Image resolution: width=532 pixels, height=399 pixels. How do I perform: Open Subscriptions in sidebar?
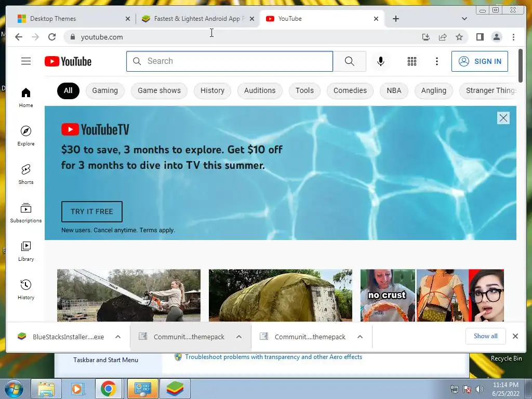26,212
